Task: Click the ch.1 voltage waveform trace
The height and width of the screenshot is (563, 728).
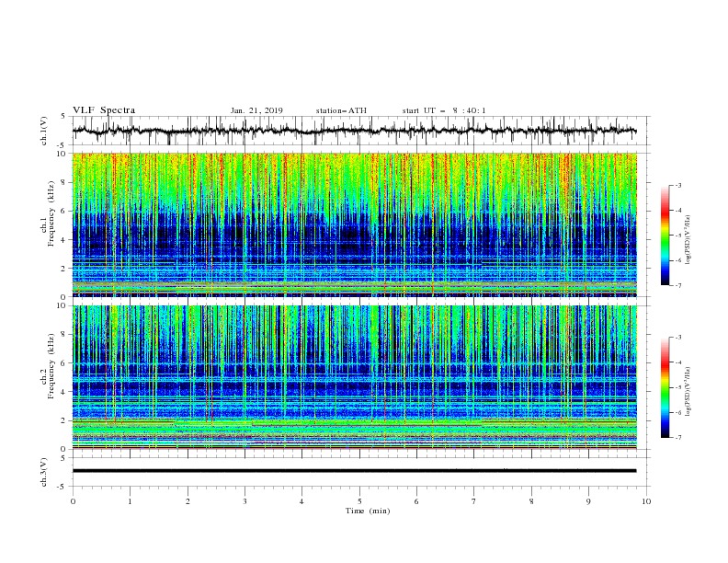Action: coord(354,131)
